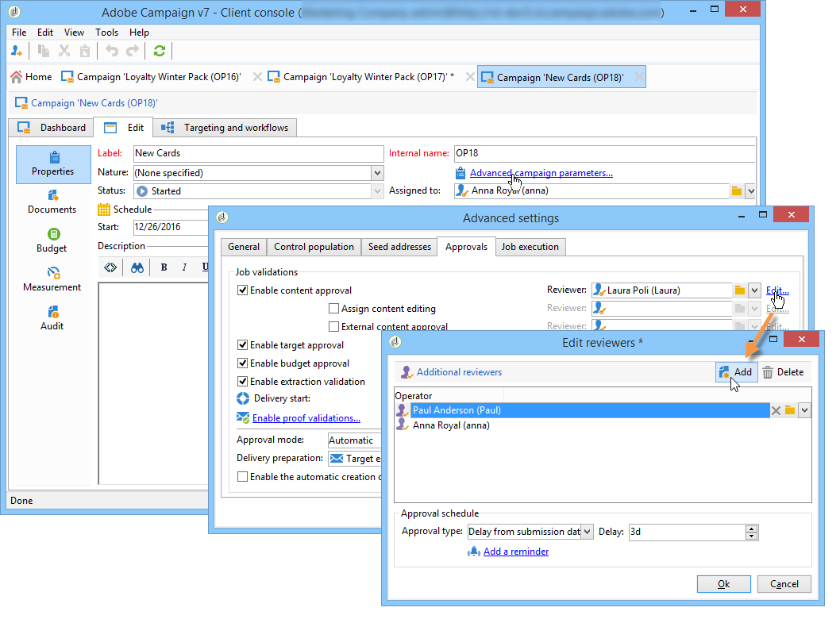Uncheck Enable budget approval

point(243,363)
